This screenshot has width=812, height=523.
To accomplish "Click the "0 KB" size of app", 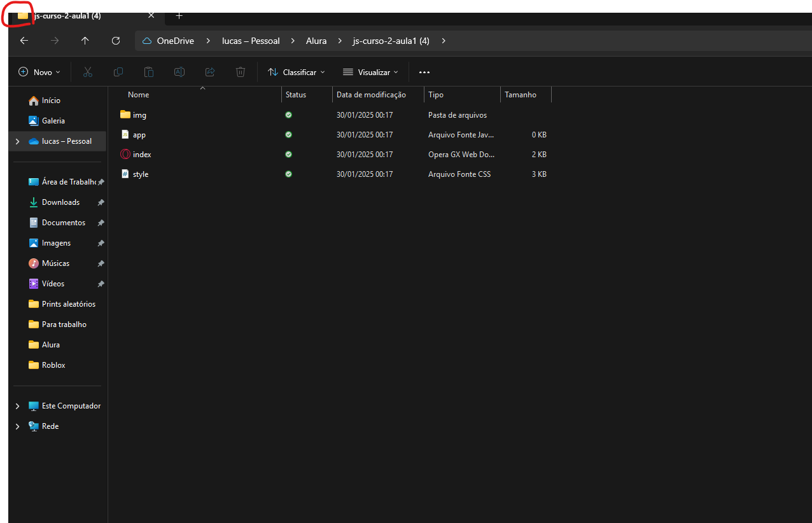I will click(x=539, y=135).
